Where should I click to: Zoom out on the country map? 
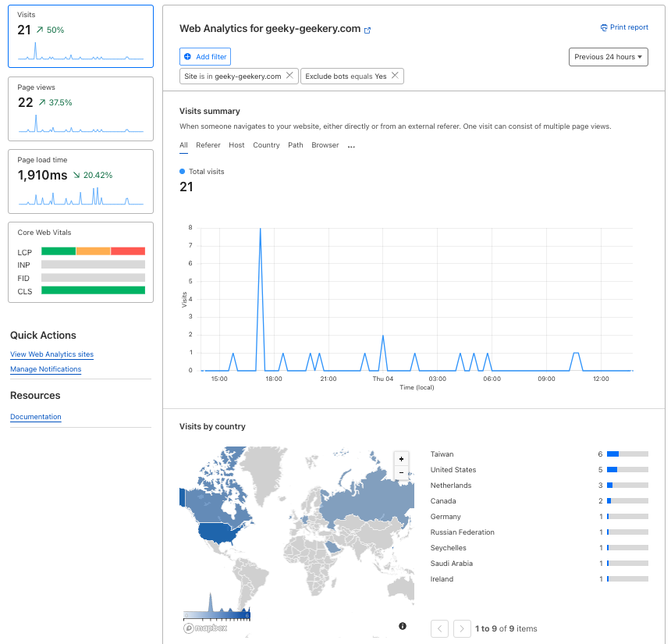tap(401, 472)
